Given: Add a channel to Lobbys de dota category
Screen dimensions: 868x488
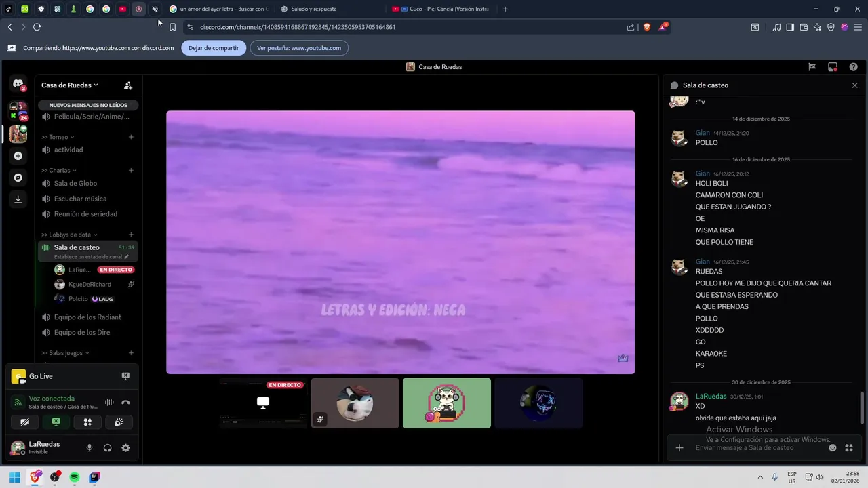Looking at the screenshot, I should tap(131, 235).
